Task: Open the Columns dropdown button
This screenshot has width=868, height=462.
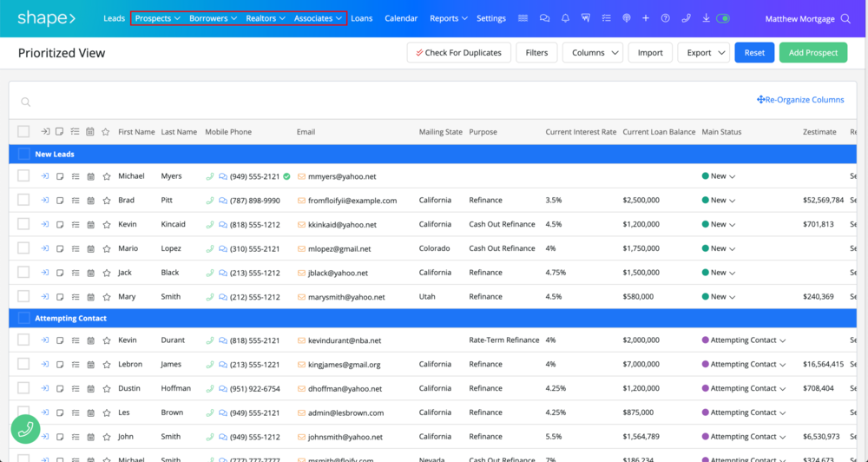Action: click(x=593, y=53)
